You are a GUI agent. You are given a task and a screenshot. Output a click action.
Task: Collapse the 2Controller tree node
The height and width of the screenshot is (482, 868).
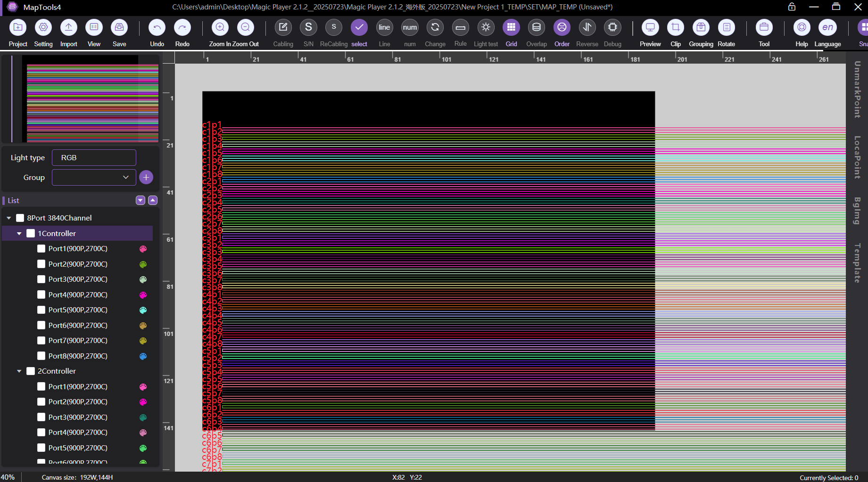19,371
